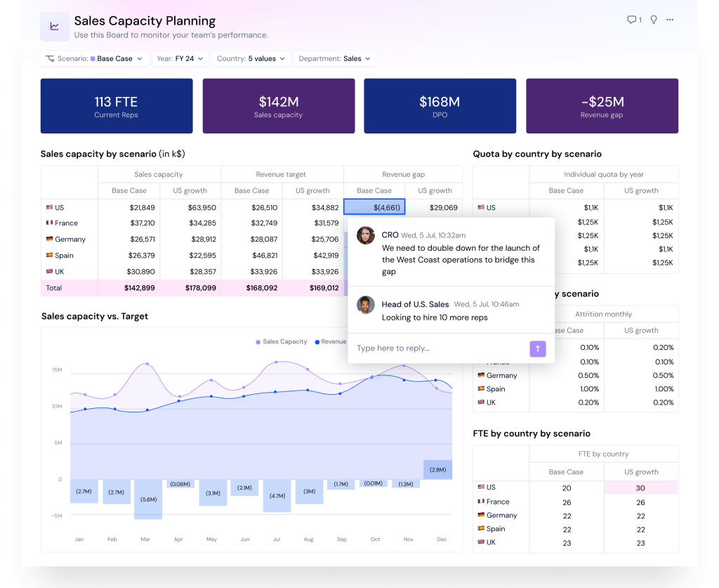The image size is (719, 588).
Task: Expand the Department Sales dropdown
Action: (x=334, y=59)
